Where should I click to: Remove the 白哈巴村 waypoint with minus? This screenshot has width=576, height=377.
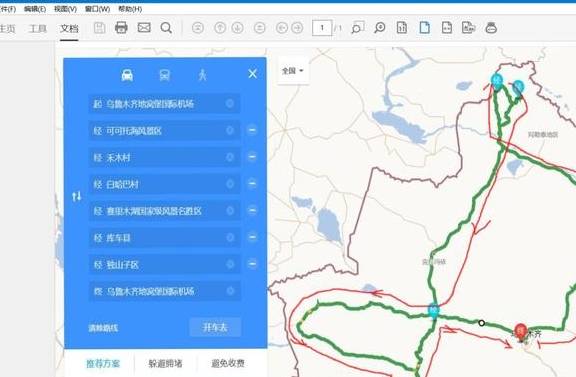pos(252,183)
